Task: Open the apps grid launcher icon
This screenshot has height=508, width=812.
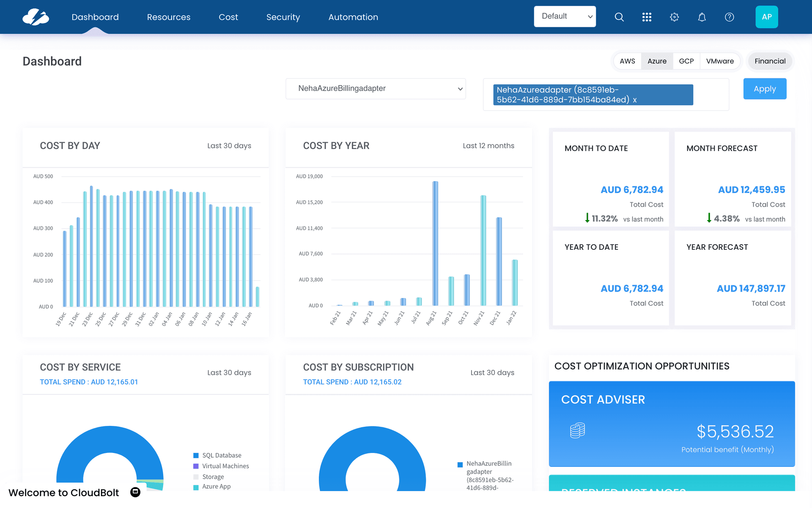Action: (647, 17)
